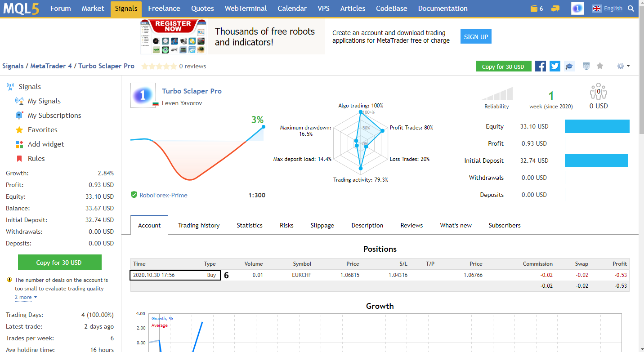Image resolution: width=644 pixels, height=352 pixels.
Task: Select the Market menu item
Action: point(93,9)
